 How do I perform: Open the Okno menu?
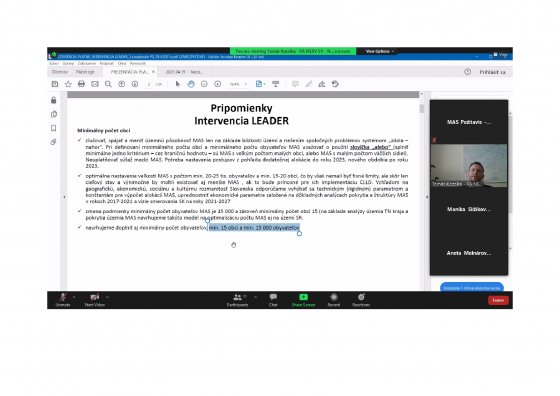(122, 63)
